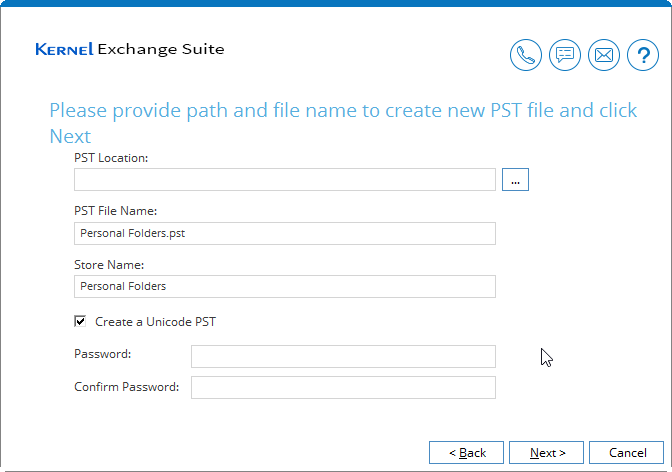This screenshot has width=672, height=472.
Task: Click the Back button
Action: pyautogui.click(x=466, y=453)
